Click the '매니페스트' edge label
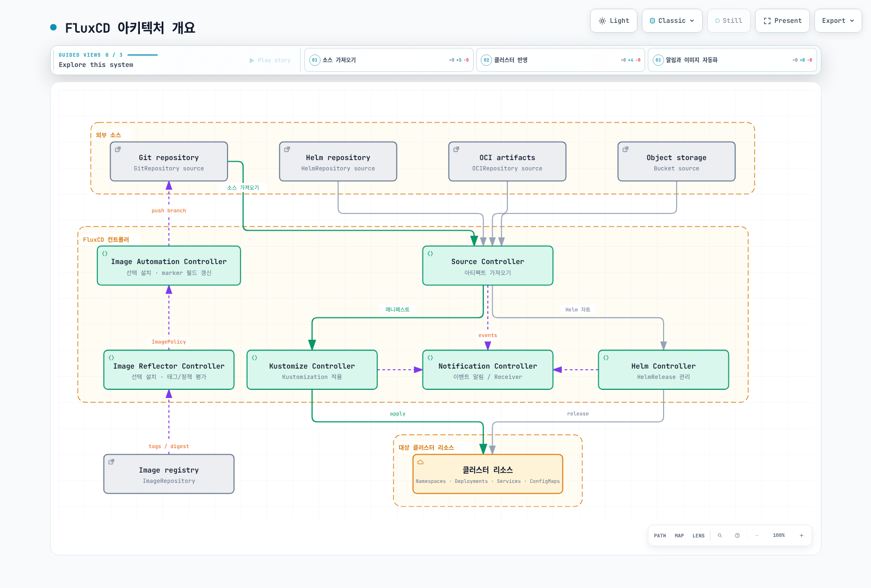The width and height of the screenshot is (871, 588). tap(397, 310)
